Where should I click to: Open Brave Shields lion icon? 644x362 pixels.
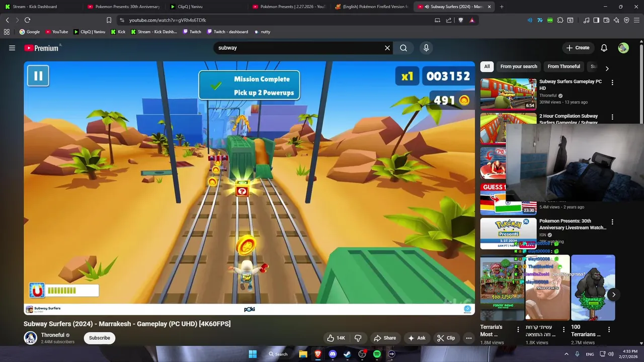460,20
